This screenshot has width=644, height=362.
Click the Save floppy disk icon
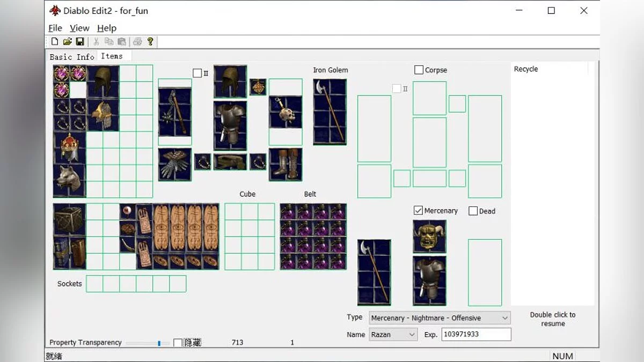[79, 42]
